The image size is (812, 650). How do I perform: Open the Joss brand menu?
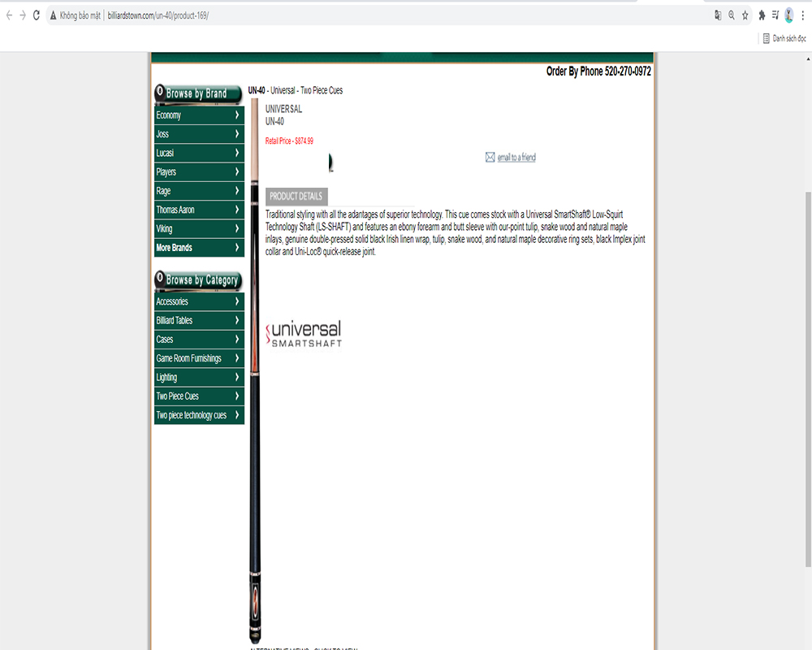199,134
